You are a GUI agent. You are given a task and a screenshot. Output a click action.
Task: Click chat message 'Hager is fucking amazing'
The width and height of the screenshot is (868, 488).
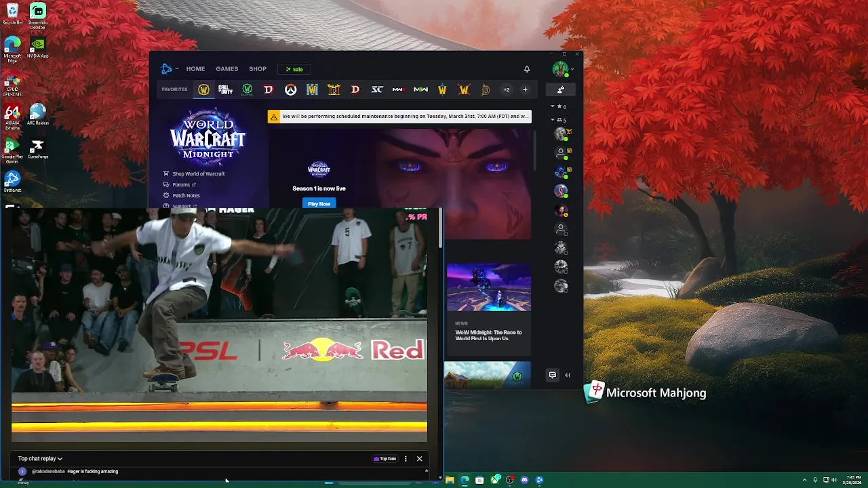pos(92,472)
